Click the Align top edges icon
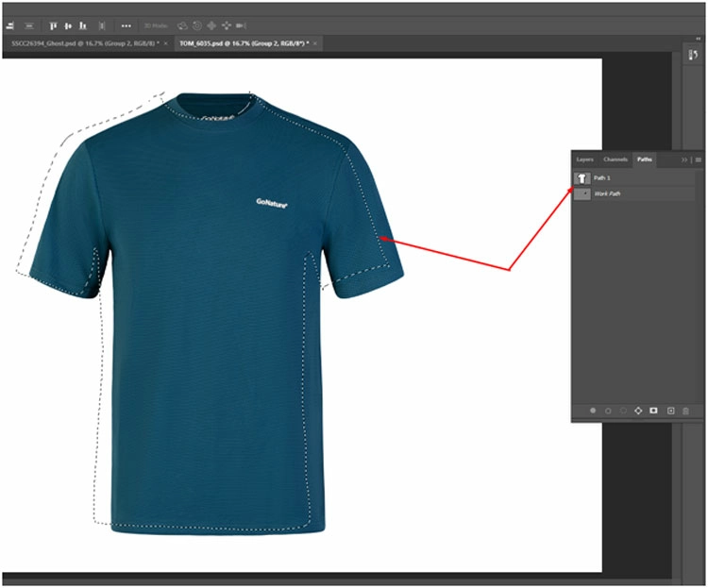This screenshot has width=708, height=588. click(53, 26)
